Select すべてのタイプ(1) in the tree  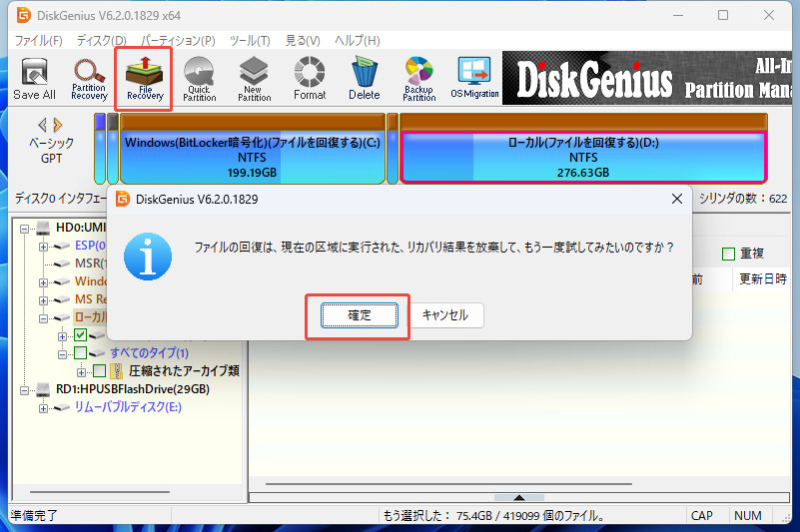click(x=149, y=353)
